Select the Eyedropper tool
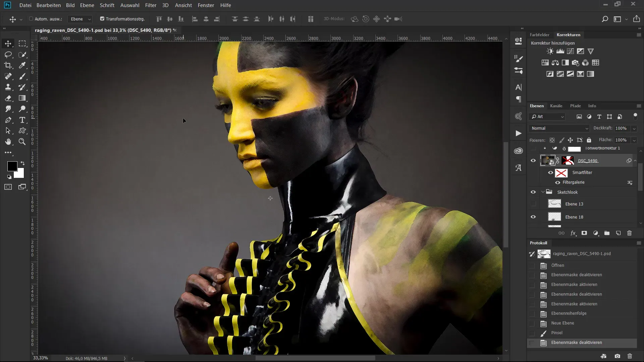This screenshot has width=644, height=362. (x=22, y=65)
